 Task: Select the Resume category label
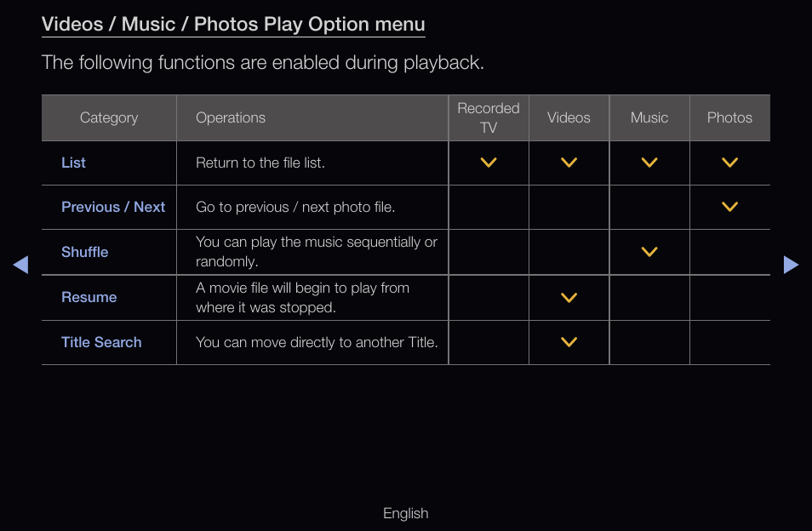[x=89, y=297]
